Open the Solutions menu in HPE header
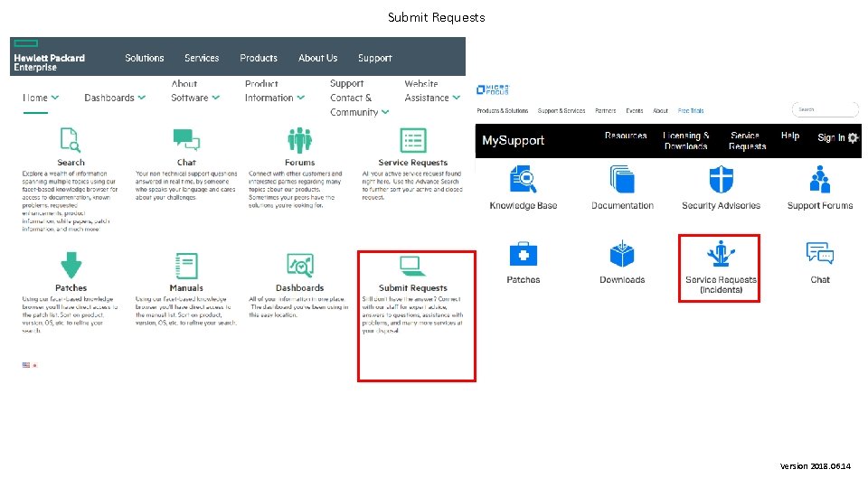The height and width of the screenshot is (488, 868). 145,58
